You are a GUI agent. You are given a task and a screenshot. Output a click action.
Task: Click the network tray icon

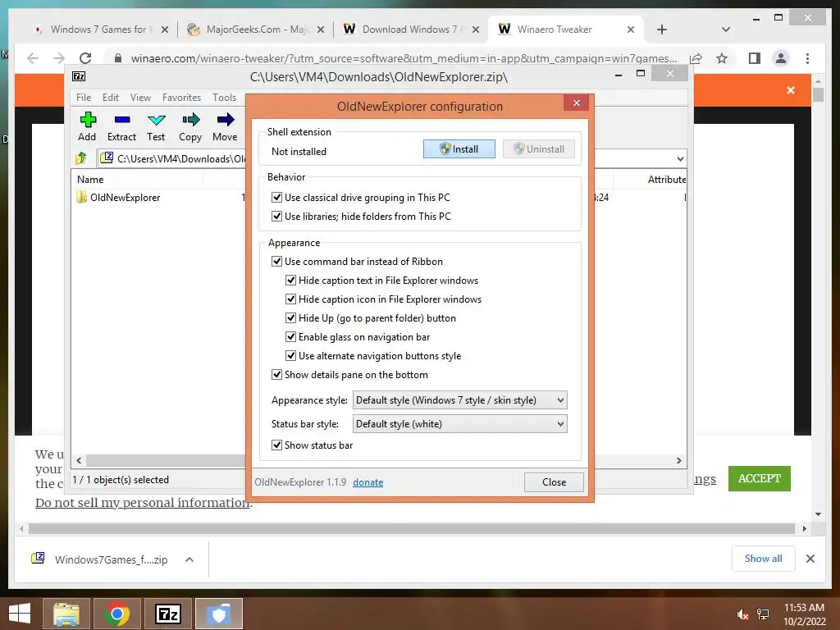pyautogui.click(x=763, y=614)
